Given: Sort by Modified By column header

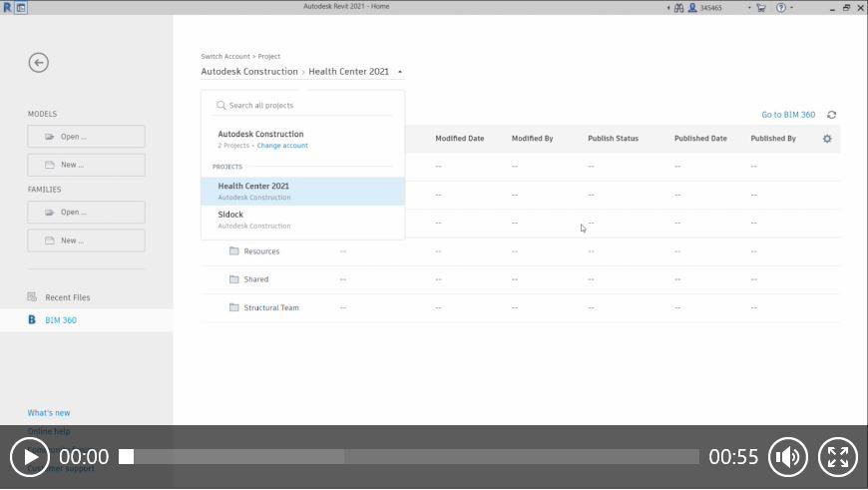Looking at the screenshot, I should [x=532, y=139].
